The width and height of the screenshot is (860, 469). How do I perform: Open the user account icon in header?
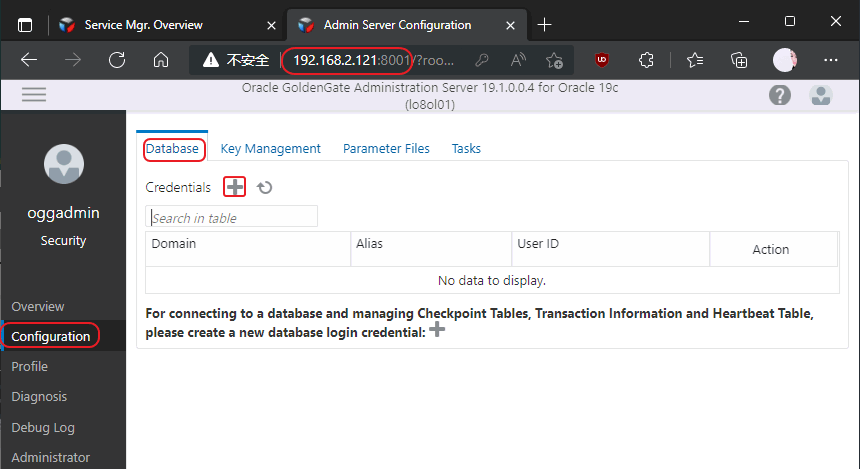coord(821,95)
